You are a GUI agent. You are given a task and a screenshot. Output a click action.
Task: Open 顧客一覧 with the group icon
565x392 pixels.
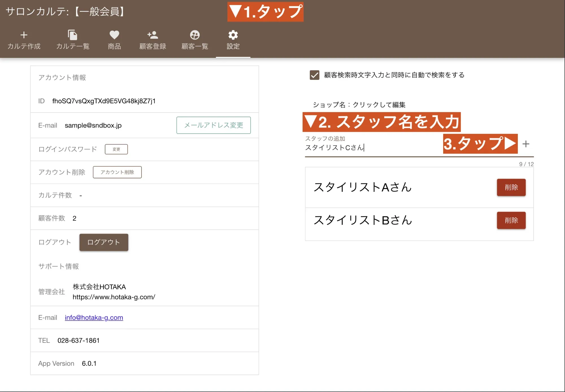[x=194, y=40]
